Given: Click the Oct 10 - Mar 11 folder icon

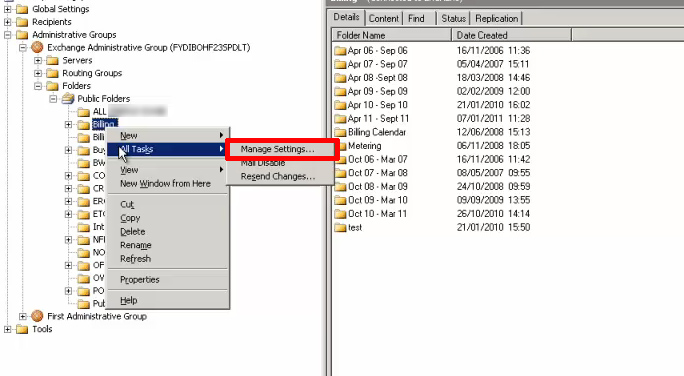Looking at the screenshot, I should 340,214.
